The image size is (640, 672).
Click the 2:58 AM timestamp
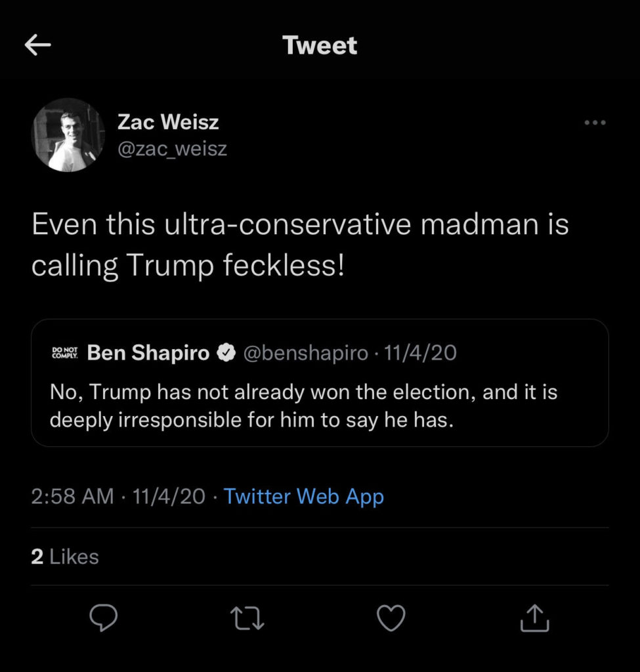(72, 496)
